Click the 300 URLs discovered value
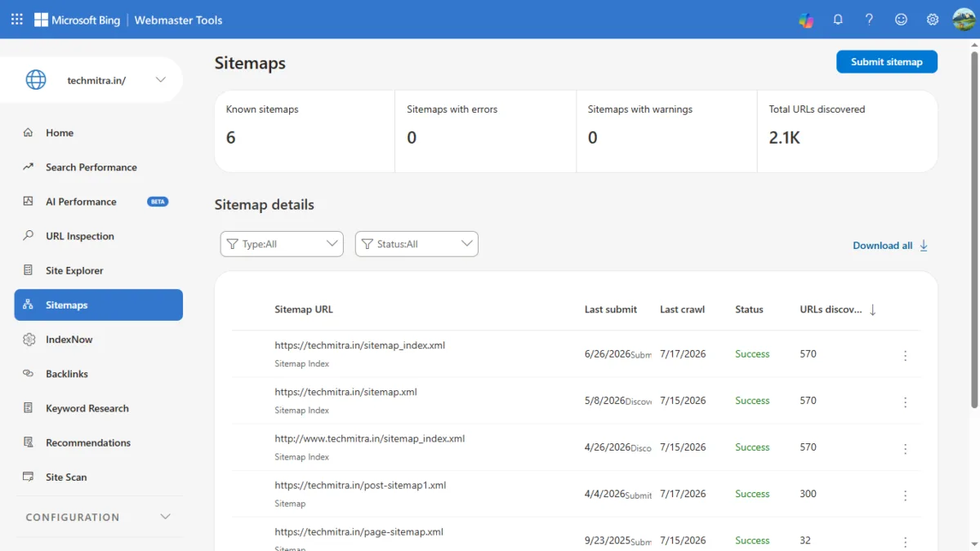The height and width of the screenshot is (551, 980). pyautogui.click(x=808, y=494)
